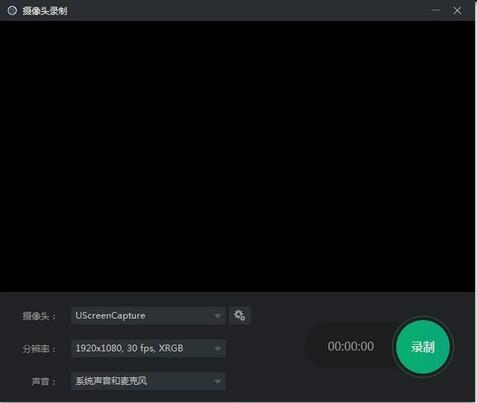Close the 摄像头录制 window
Viewport: 477px width, 403px height.
[457, 10]
